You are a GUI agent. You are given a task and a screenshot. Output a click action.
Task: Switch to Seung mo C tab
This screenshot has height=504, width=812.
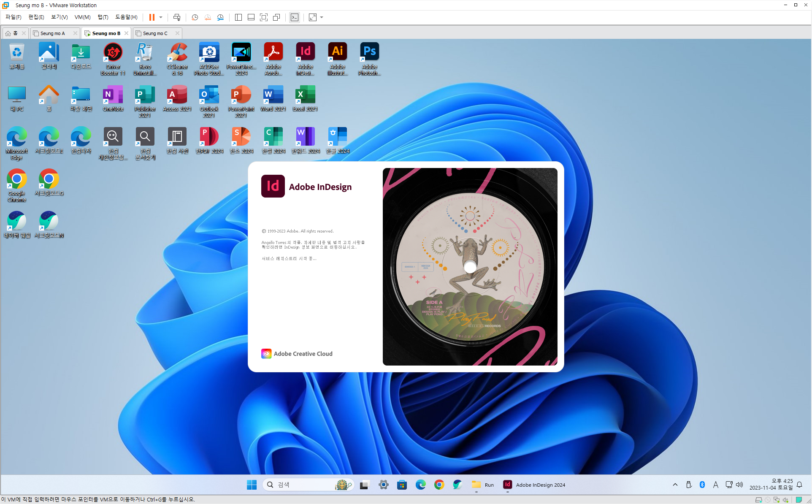click(155, 33)
